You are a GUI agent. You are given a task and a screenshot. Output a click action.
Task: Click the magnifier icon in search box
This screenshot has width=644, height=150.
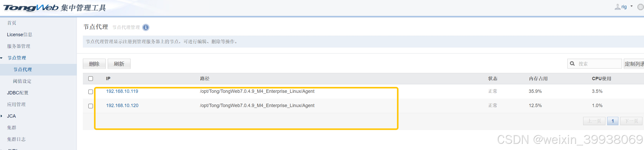point(572,64)
